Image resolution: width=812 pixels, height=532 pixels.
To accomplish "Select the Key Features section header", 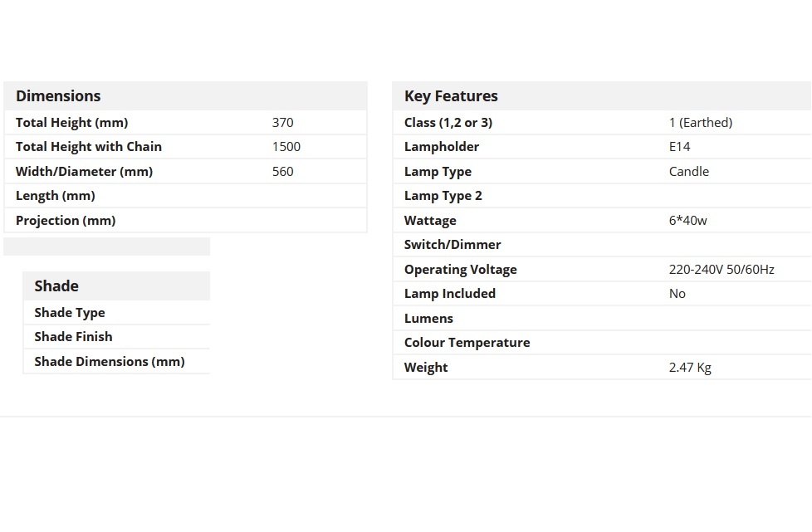I will 451,95.
